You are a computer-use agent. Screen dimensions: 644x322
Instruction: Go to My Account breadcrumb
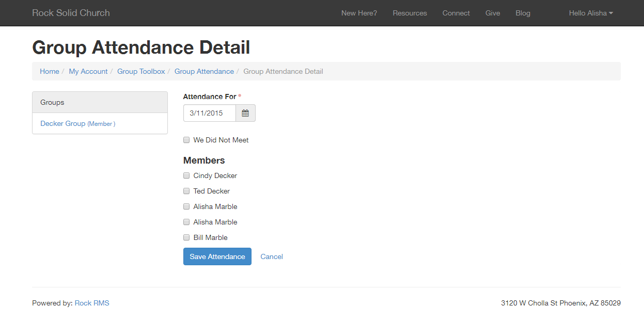pos(88,71)
